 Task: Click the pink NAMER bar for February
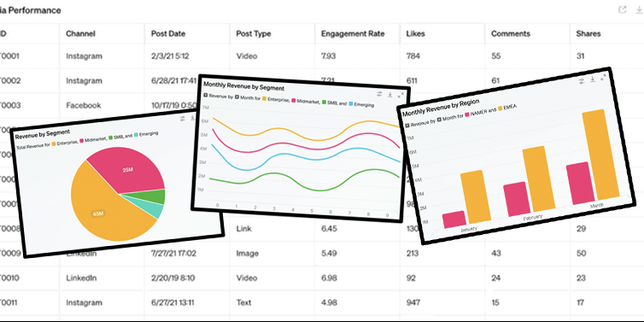517,199
